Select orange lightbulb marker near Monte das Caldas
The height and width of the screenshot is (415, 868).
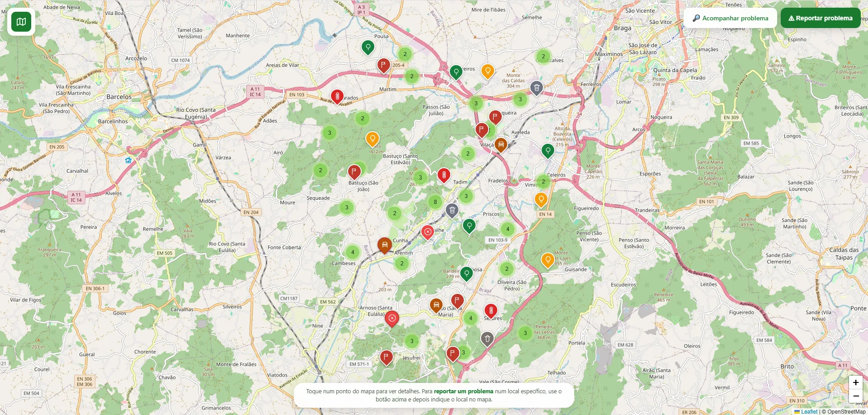click(x=487, y=71)
